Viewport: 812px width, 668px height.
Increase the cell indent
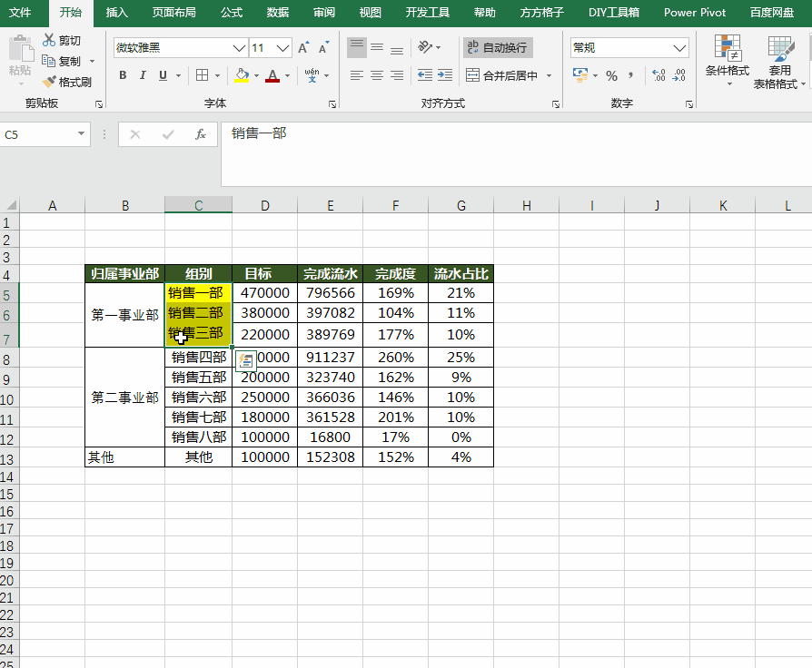[445, 75]
